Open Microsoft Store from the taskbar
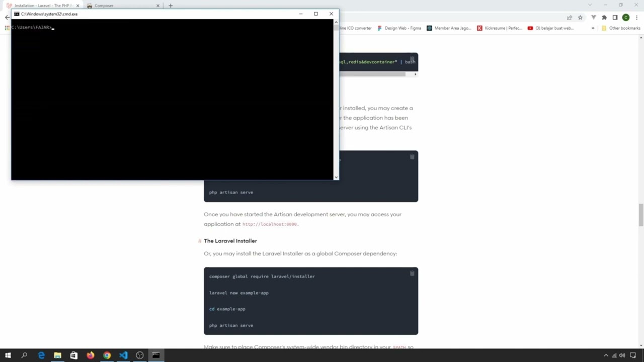 74,355
